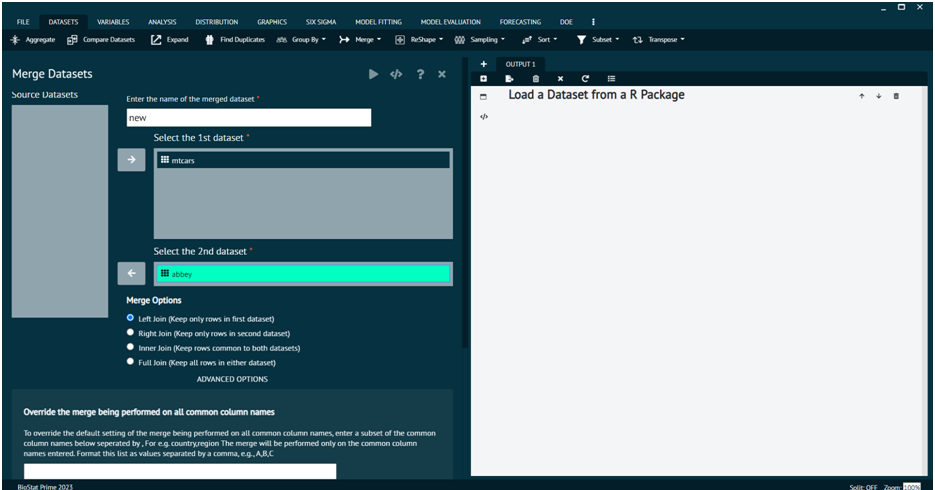The width and height of the screenshot is (935, 490).
Task: Open the Subset dropdown menu
Action: (598, 40)
